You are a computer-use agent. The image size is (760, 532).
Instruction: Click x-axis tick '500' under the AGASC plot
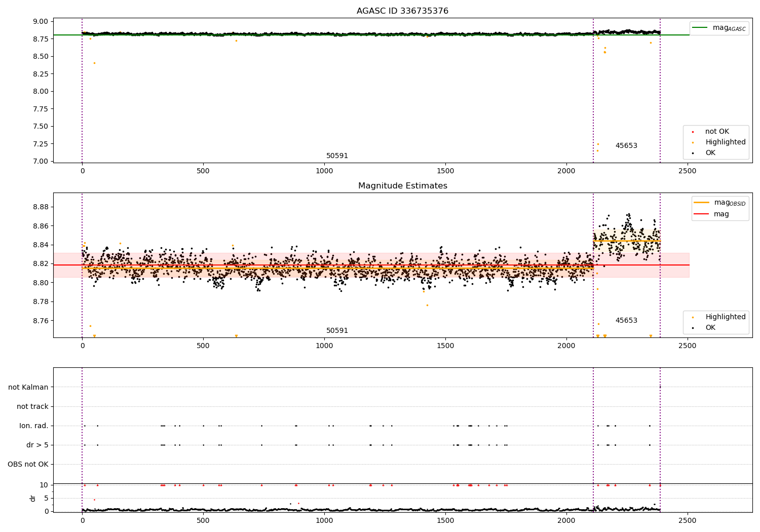[x=203, y=171]
